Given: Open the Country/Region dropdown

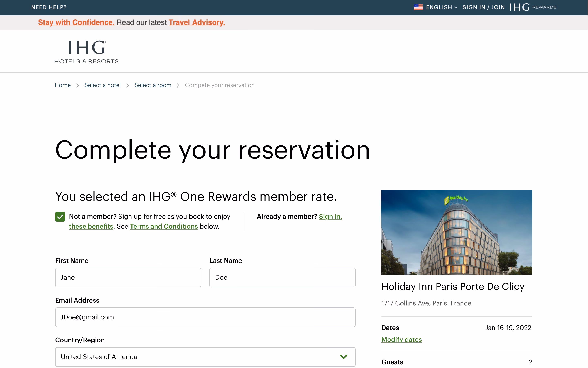Looking at the screenshot, I should click(x=205, y=357).
